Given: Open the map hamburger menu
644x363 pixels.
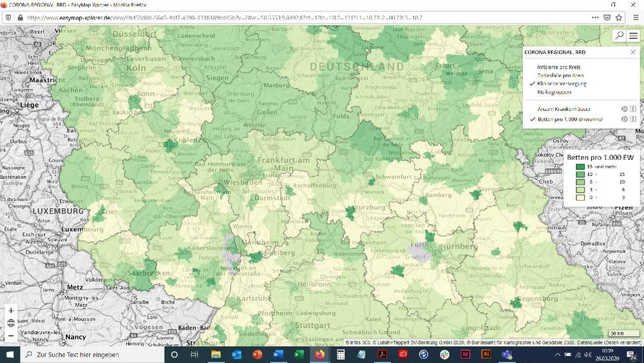Looking at the screenshot, I should pos(633,35).
